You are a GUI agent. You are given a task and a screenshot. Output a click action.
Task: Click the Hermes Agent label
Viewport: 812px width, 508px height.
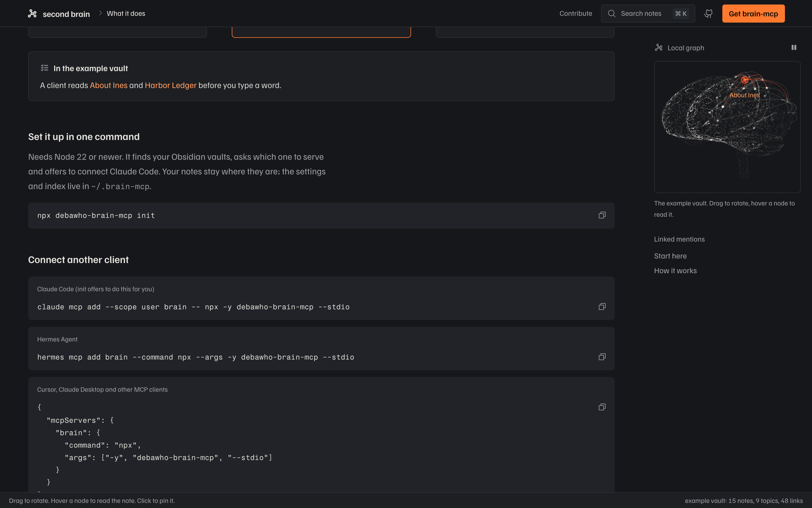(58, 339)
